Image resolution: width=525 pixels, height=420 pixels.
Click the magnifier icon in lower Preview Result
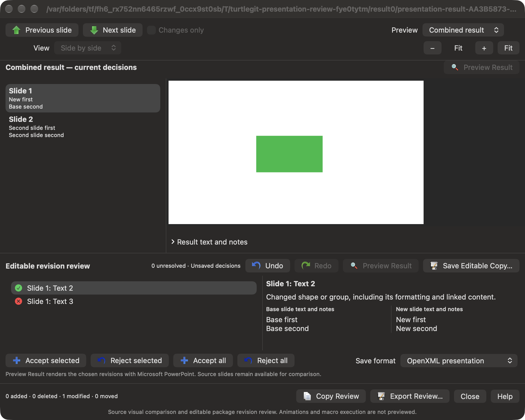354,266
